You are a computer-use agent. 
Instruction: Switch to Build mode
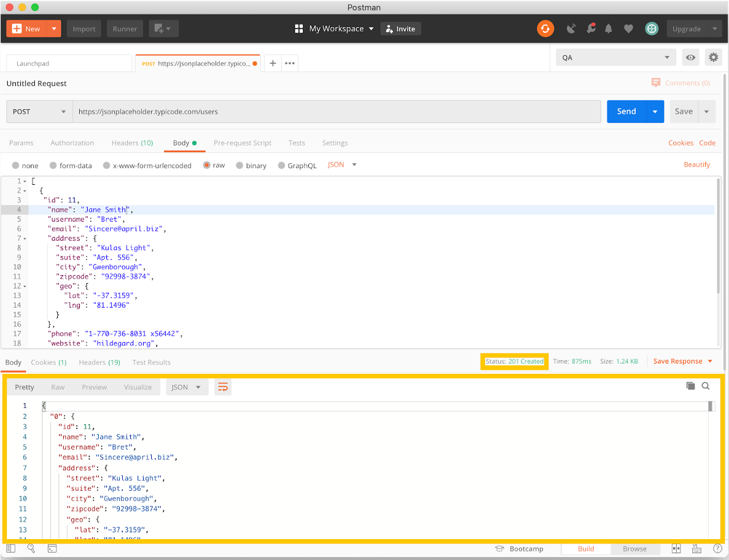(x=586, y=549)
